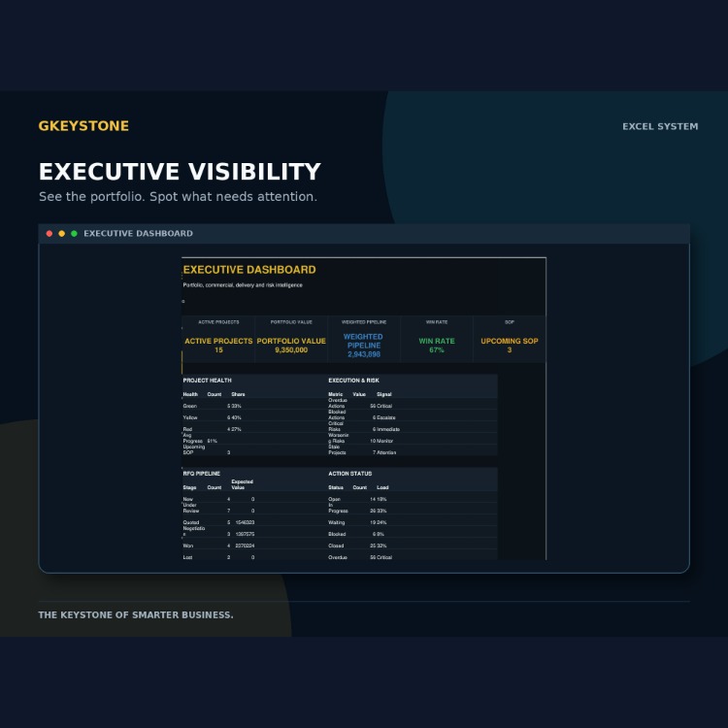Click the Share column header
Viewport: 728px width, 728px height.
[238, 394]
